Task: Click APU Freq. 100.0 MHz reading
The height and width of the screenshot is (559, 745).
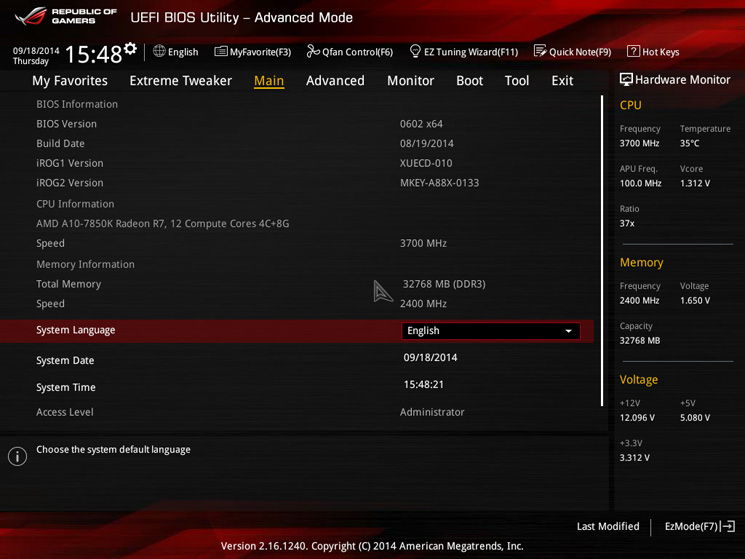Action: coord(640,183)
